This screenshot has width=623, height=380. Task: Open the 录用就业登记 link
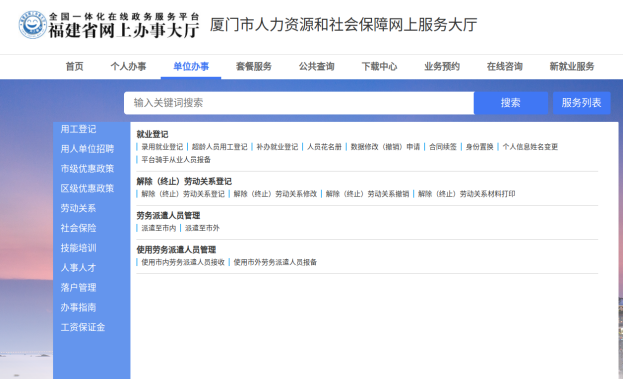[x=162, y=147]
